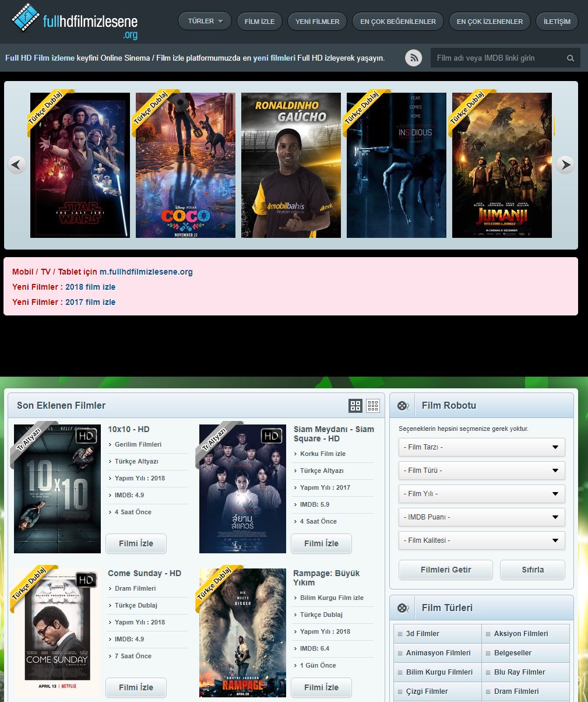Click the fullhdfilmizlesene.org site logo

[75, 22]
